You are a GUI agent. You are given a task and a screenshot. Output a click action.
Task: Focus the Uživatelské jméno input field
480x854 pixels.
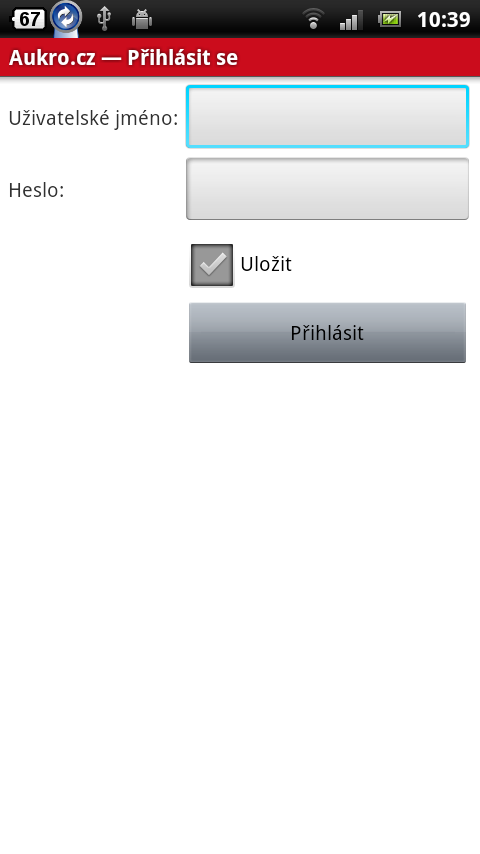coord(327,117)
